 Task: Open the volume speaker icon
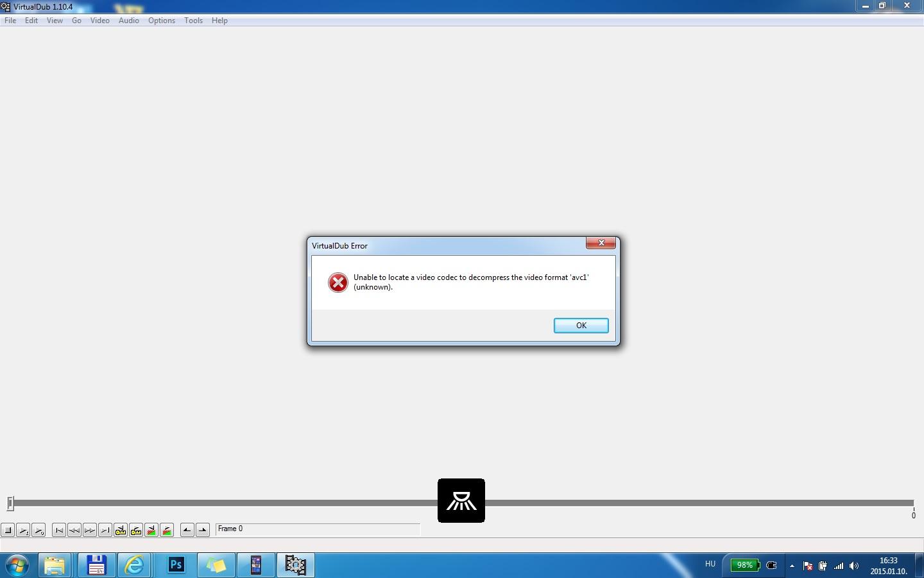pyautogui.click(x=853, y=566)
